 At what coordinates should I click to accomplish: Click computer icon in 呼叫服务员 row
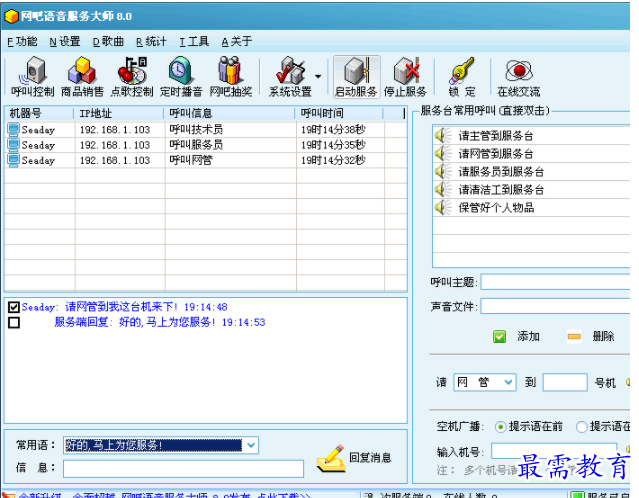pyautogui.click(x=13, y=145)
